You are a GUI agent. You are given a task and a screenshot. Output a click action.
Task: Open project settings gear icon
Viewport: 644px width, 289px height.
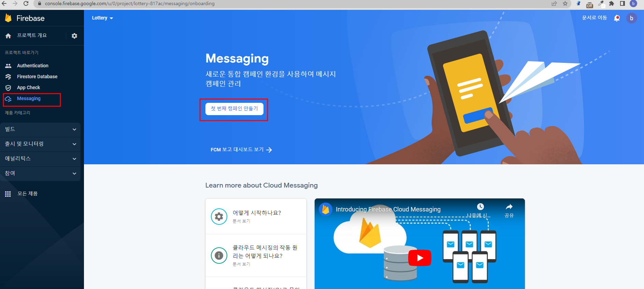tap(74, 36)
